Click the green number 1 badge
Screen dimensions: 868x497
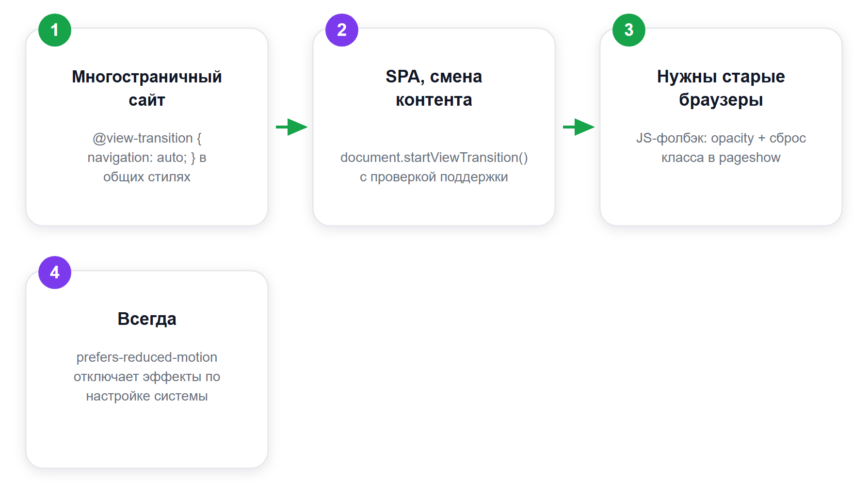(55, 30)
